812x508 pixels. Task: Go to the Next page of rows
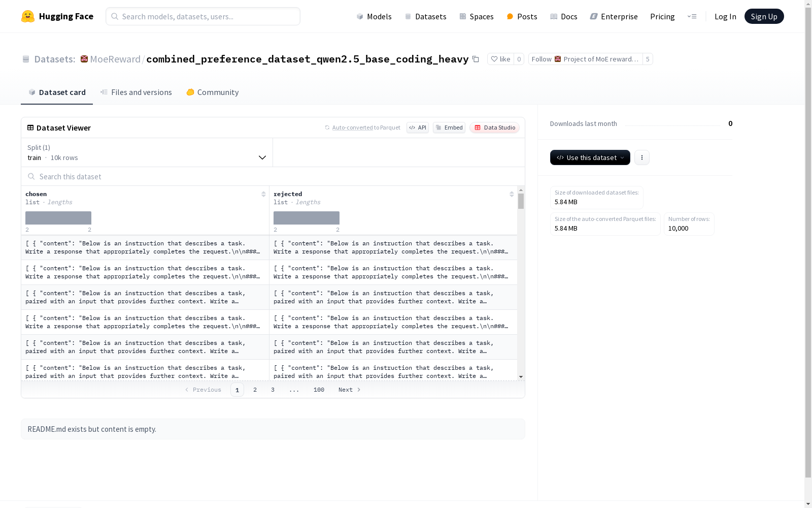point(350,390)
